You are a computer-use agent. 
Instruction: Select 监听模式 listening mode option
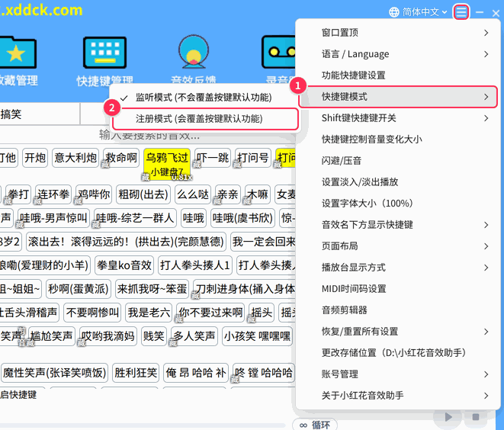[x=204, y=98]
